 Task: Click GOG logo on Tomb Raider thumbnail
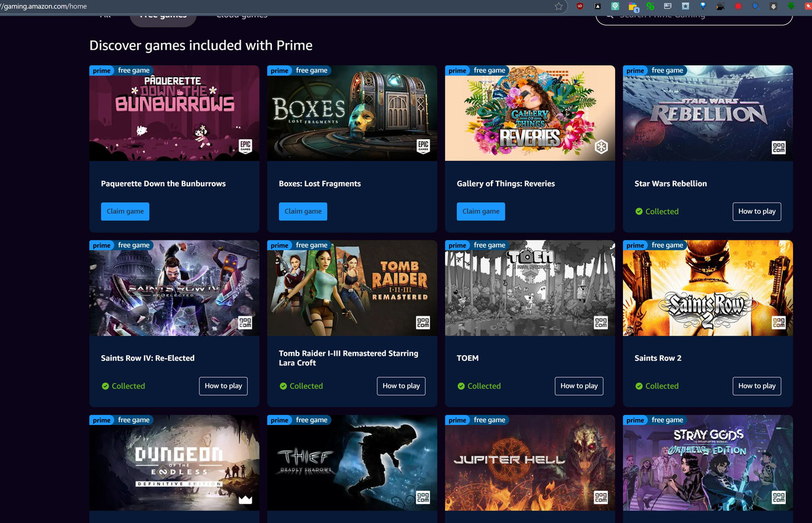pos(423,322)
